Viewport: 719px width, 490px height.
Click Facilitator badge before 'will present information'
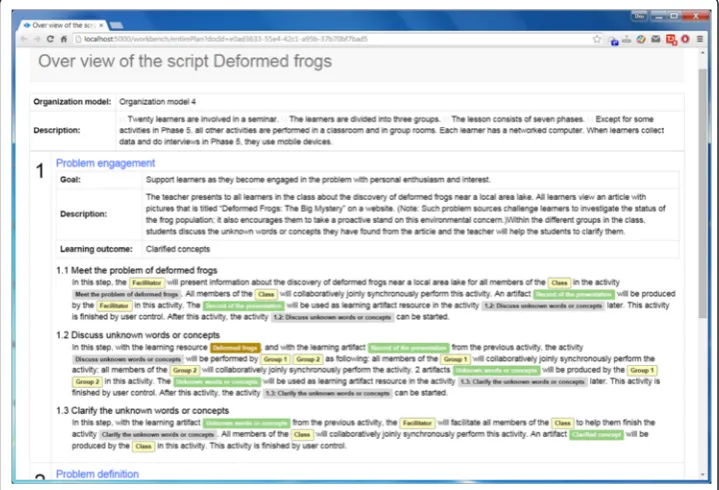[147, 283]
